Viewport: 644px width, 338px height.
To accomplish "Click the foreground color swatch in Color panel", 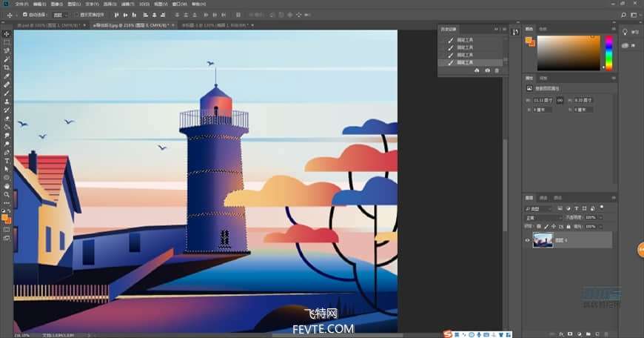I will 529,40.
